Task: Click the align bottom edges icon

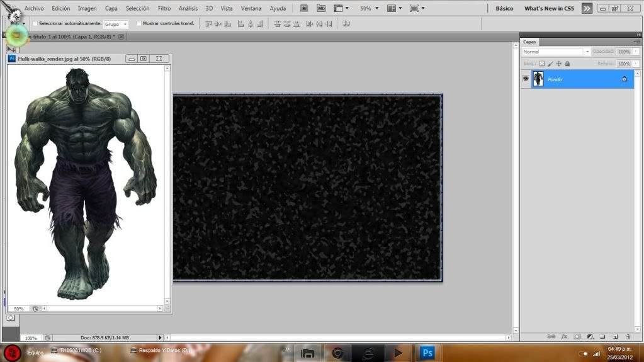Action: pos(227,24)
